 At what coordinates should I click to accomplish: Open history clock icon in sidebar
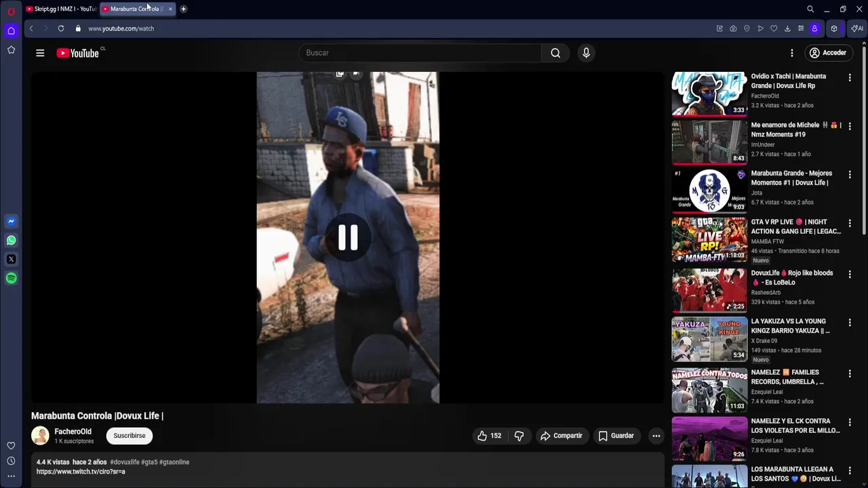point(11,461)
